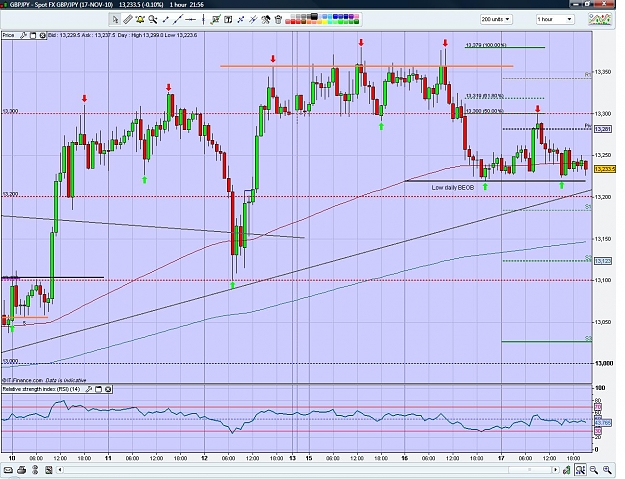Image resolution: width=625 pixels, height=479 pixels.
Task: Select the black color swatch
Action: coord(314,16)
